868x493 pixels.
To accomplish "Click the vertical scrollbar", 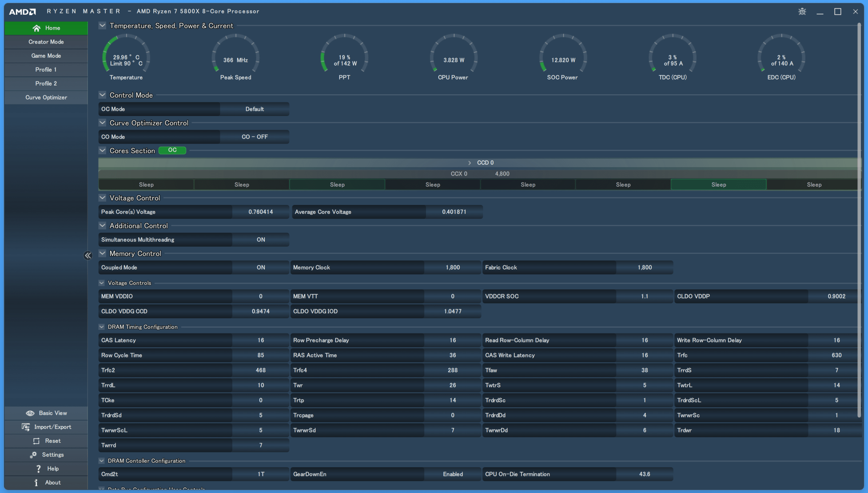I will (x=859, y=220).
